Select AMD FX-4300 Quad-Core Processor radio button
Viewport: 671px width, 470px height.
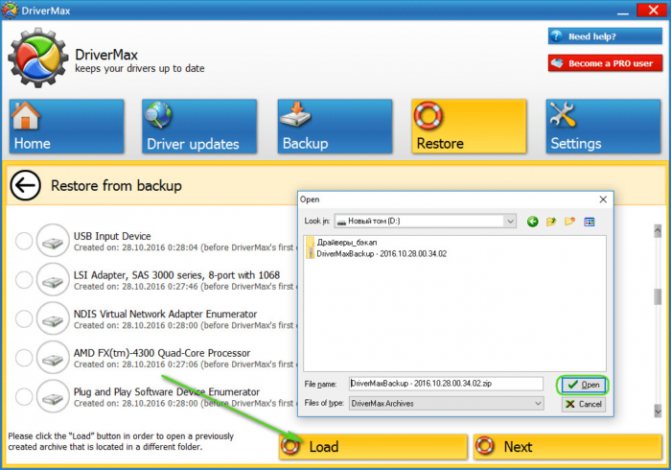tap(24, 357)
